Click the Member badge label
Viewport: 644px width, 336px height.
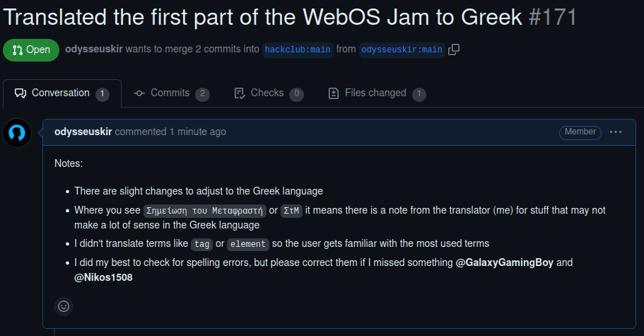tap(580, 132)
